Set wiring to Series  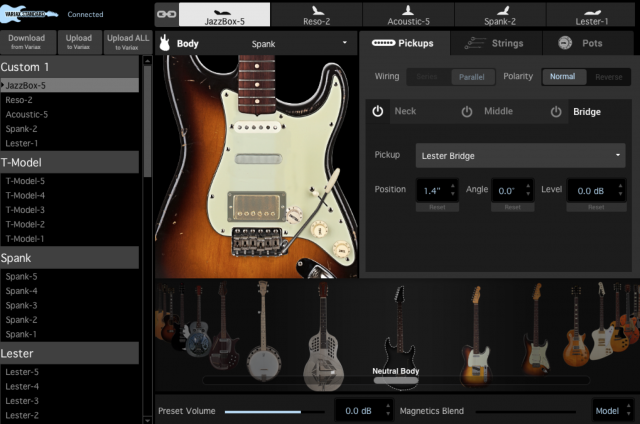click(x=427, y=77)
